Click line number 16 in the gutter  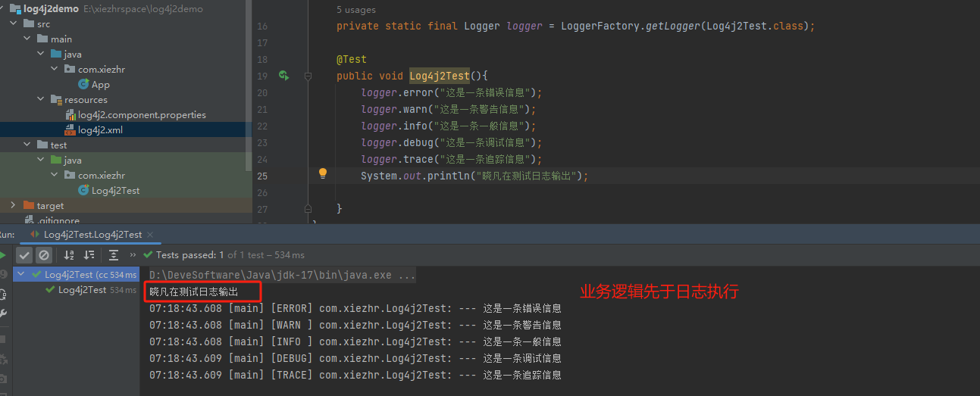[x=262, y=26]
